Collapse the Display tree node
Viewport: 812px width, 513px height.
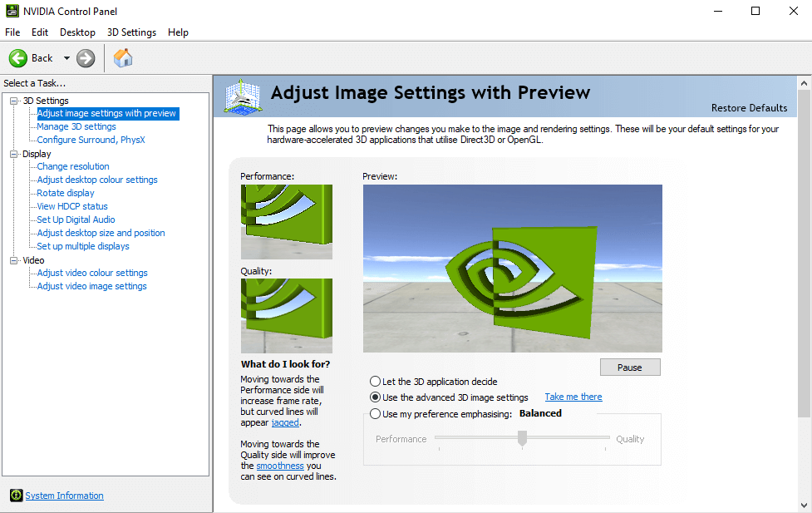click(14, 154)
